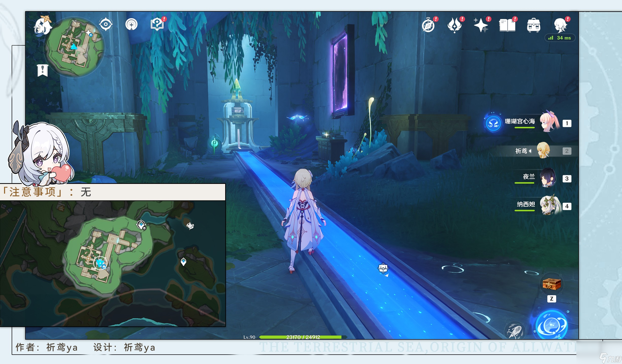The width and height of the screenshot is (622, 364).
Task: Activate elemental sight eye icon
Action: (105, 25)
